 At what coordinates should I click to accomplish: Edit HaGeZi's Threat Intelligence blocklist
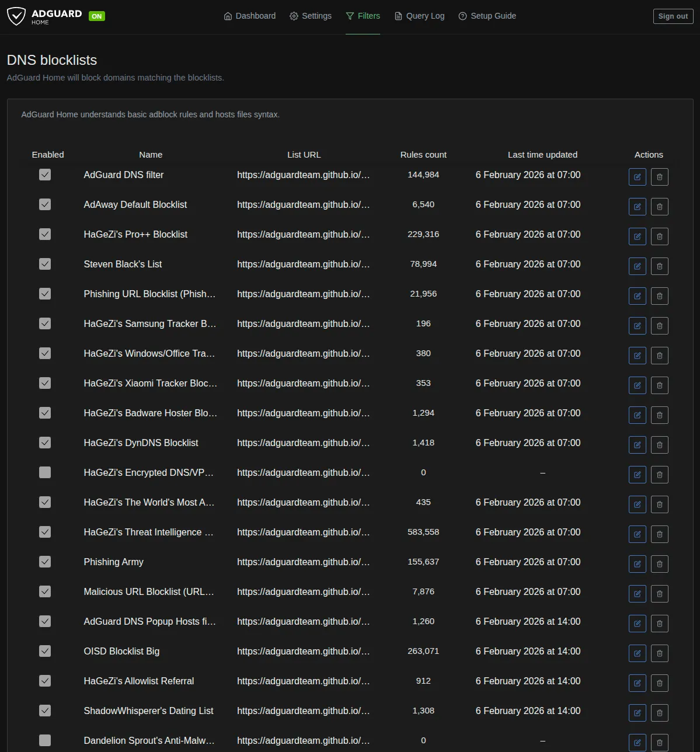[637, 534]
